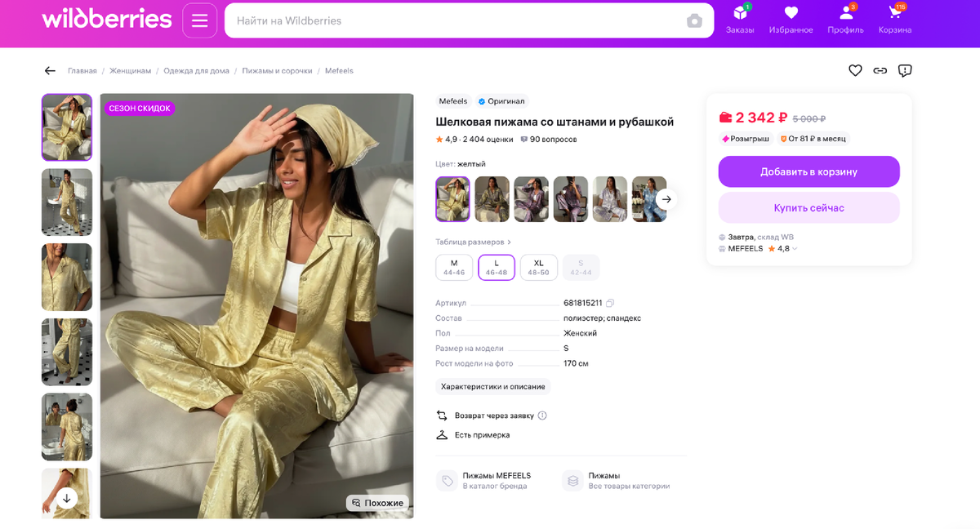Screen dimensions: 980x529
Task: Open 90 вопросов link
Action: click(x=549, y=140)
